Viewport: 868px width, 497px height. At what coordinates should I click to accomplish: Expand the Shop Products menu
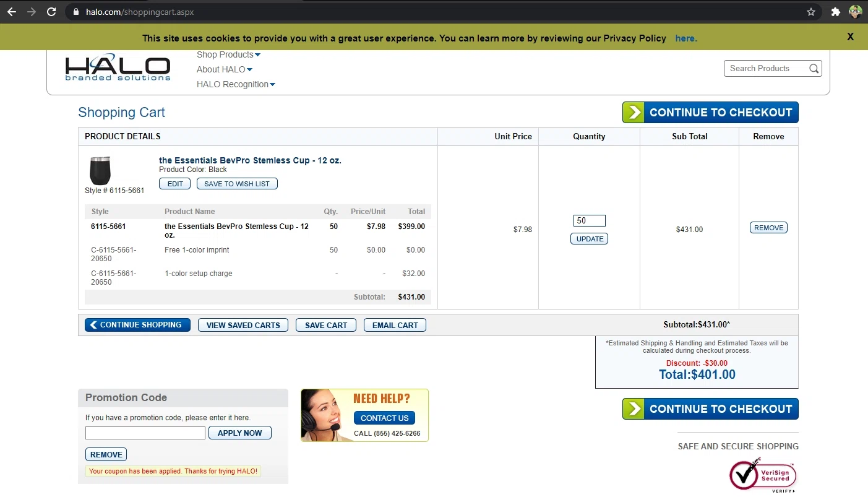pos(228,54)
